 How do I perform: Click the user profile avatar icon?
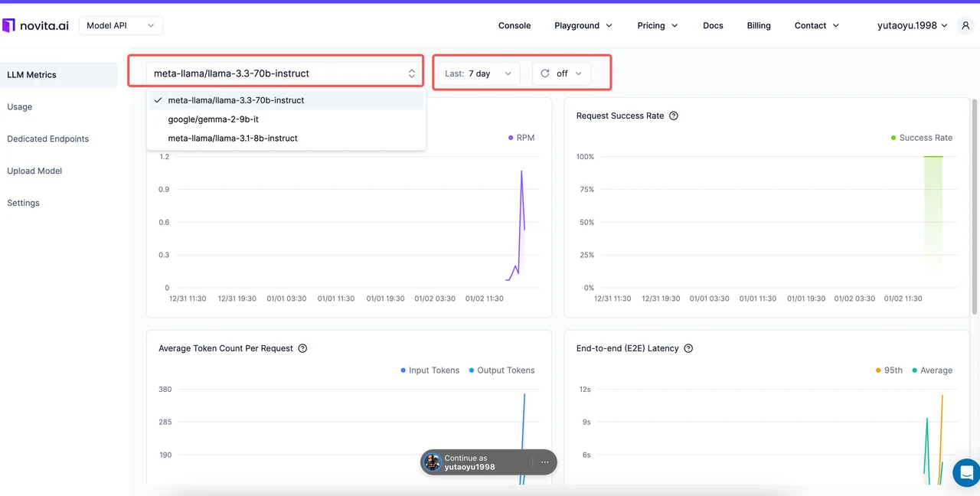pyautogui.click(x=965, y=25)
